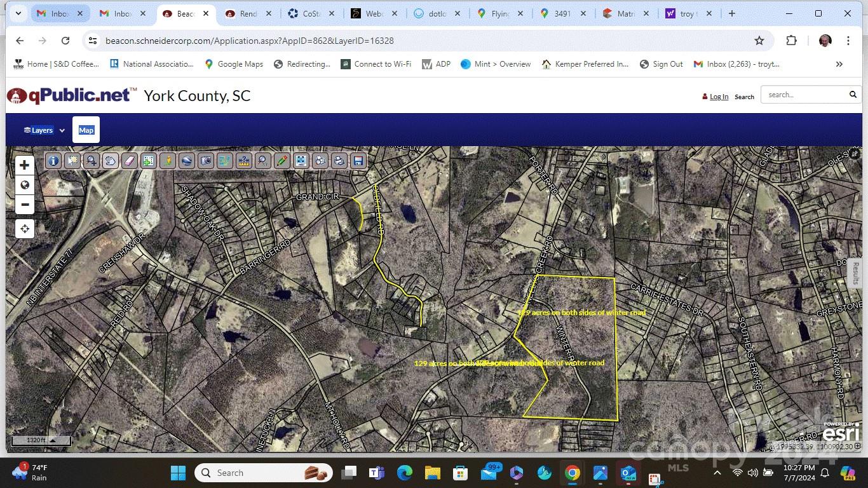Expand the Layers dropdown
Screen dimensions: 868x488
(x=44, y=130)
